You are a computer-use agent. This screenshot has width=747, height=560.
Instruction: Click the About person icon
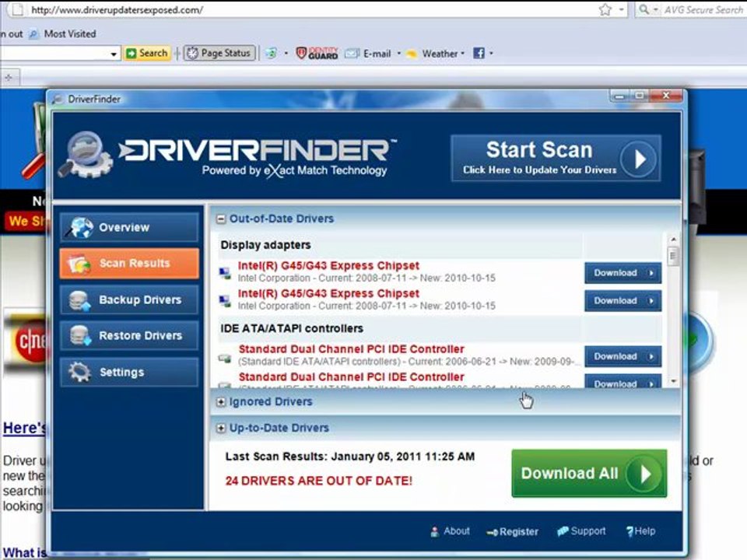(434, 532)
